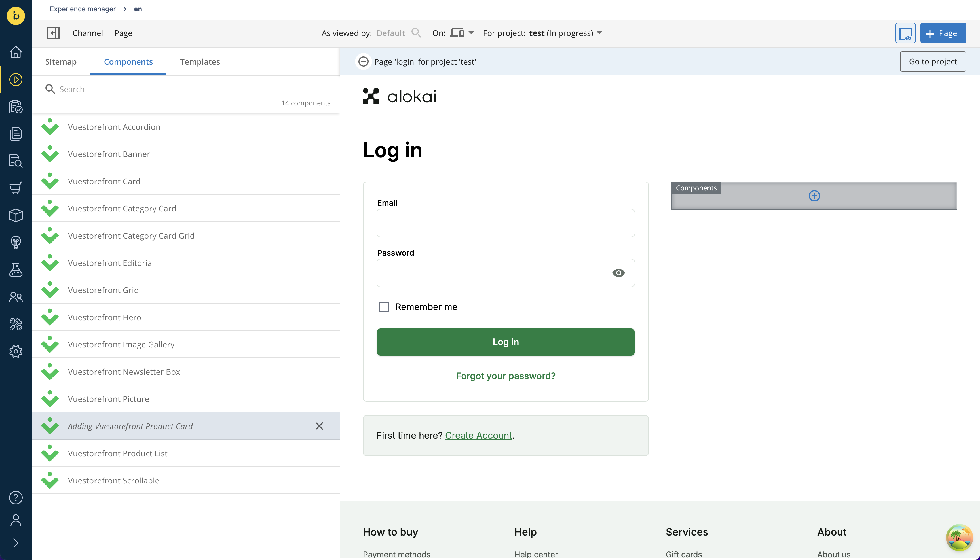Click the Help center footer link
The height and width of the screenshot is (560, 980).
click(536, 554)
